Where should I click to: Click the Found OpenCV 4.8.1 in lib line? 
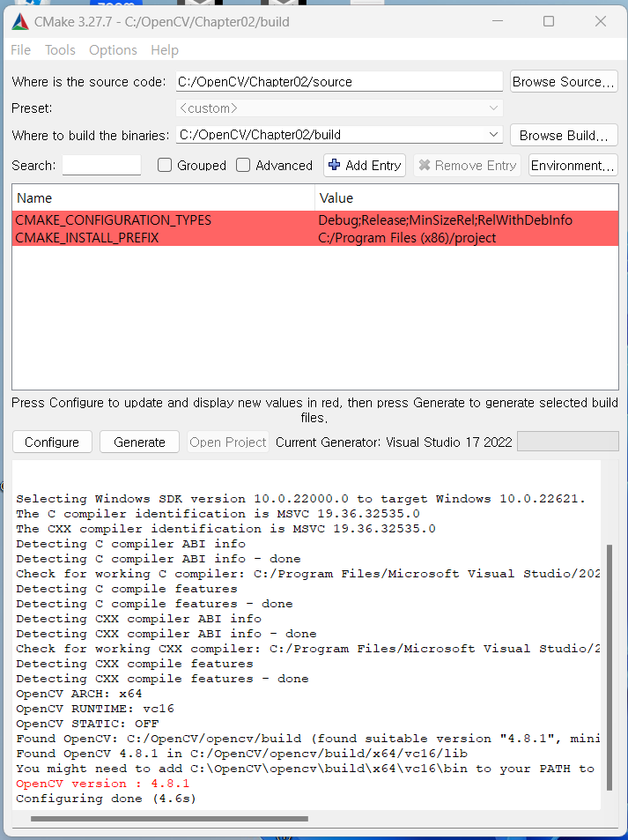tap(242, 754)
